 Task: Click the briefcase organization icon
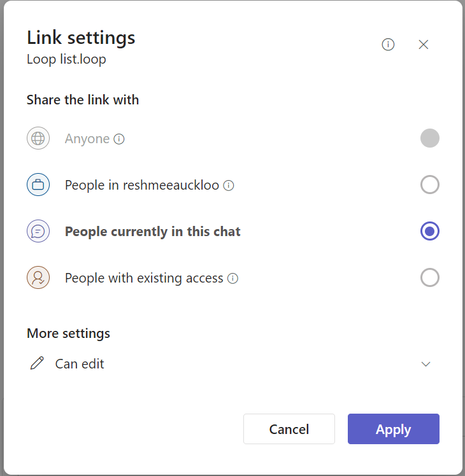click(x=38, y=185)
